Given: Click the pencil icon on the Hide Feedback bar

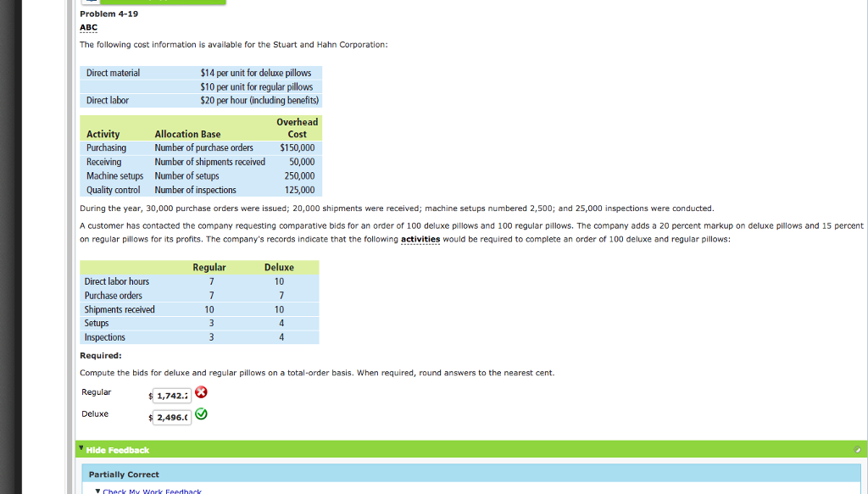Looking at the screenshot, I should tap(858, 449).
